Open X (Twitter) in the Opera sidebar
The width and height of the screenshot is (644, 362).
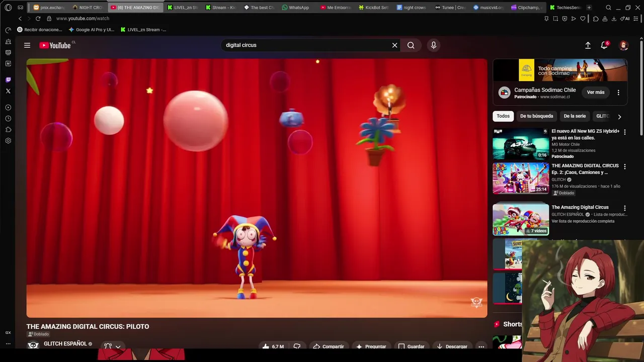8,91
